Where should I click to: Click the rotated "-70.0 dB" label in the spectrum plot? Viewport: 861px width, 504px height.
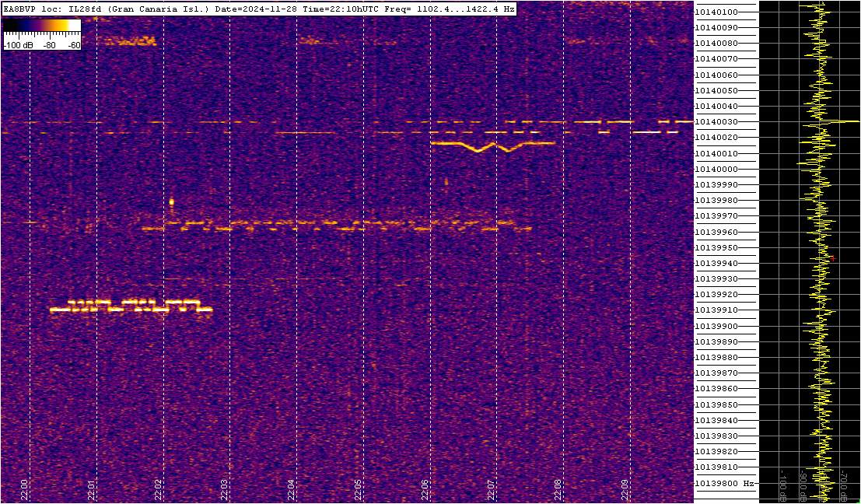click(843, 485)
